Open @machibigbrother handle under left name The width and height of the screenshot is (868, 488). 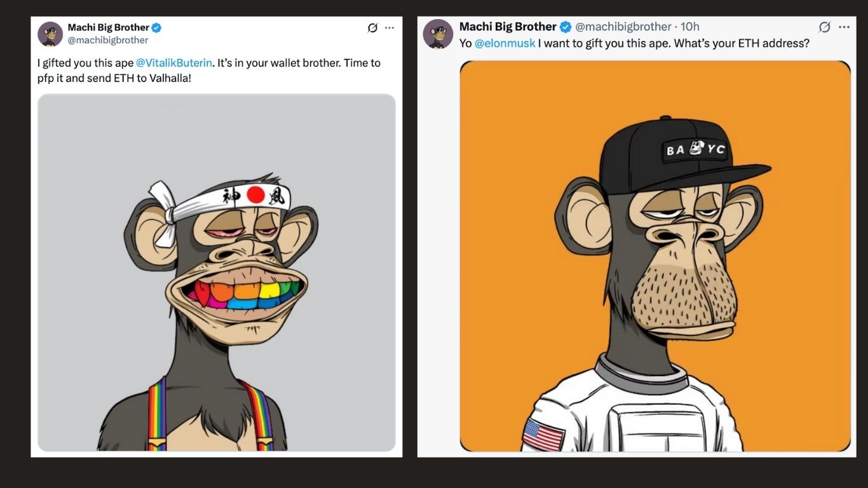pyautogui.click(x=108, y=40)
